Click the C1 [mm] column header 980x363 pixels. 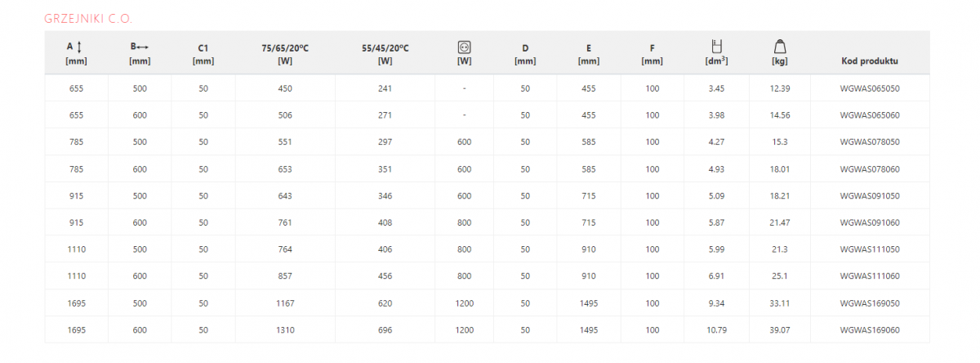[203, 54]
